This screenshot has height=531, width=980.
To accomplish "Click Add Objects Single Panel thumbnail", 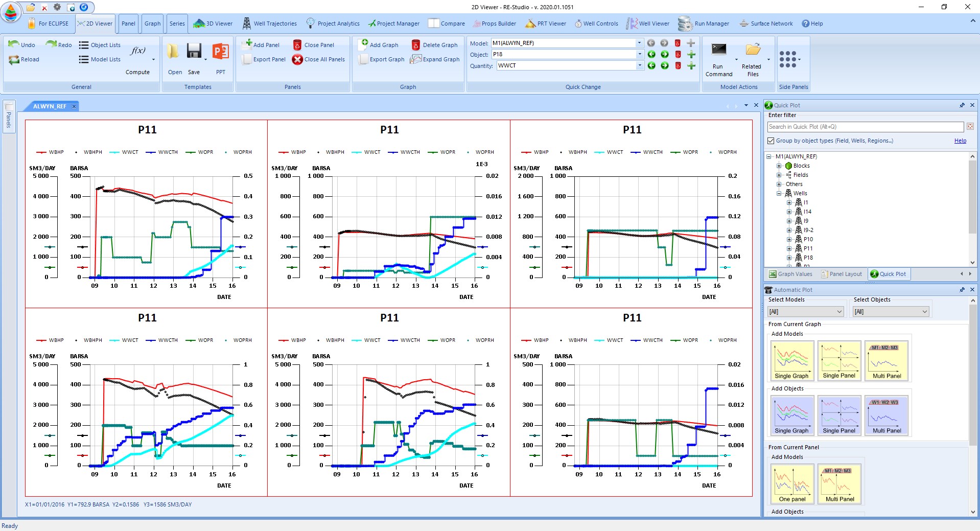I will 839,415.
